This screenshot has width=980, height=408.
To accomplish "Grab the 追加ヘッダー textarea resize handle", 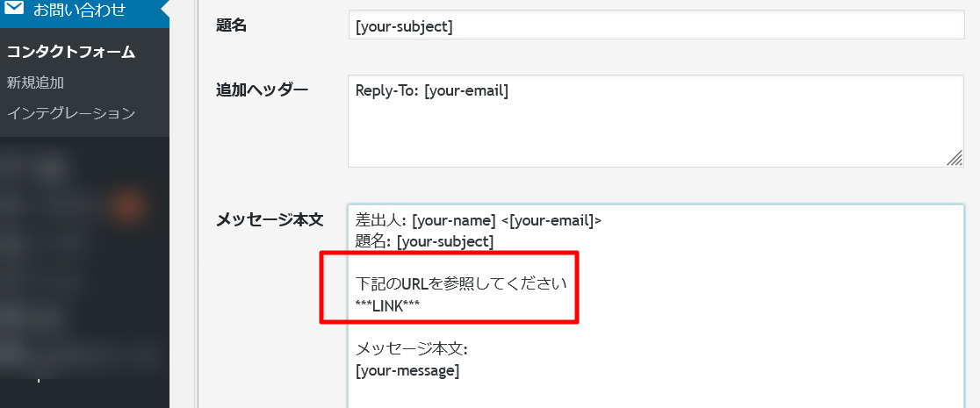I will click(x=955, y=158).
